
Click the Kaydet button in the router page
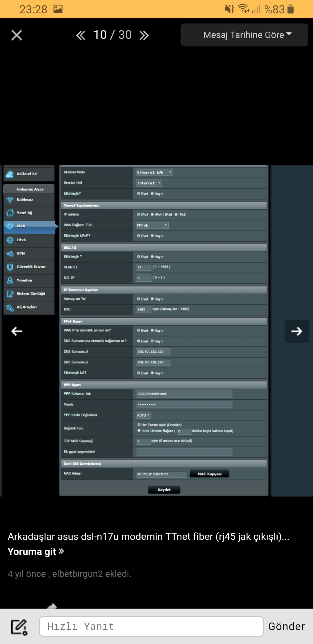(164, 490)
